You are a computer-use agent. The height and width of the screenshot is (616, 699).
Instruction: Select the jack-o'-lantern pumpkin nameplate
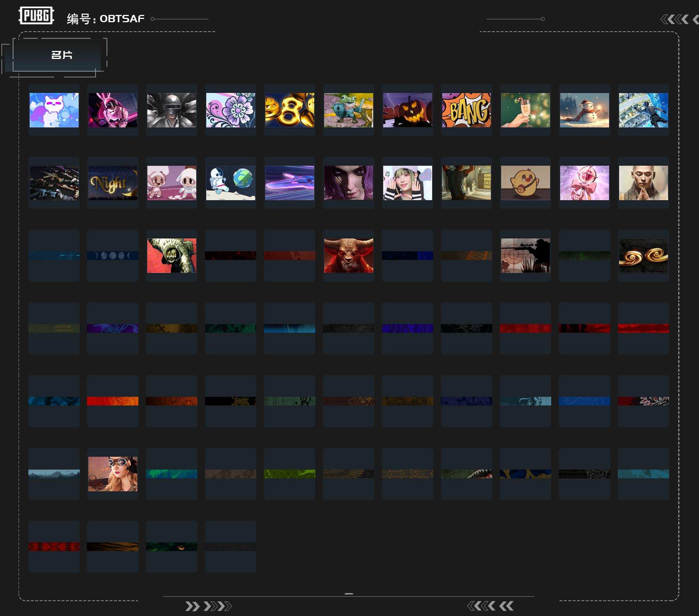[x=408, y=110]
